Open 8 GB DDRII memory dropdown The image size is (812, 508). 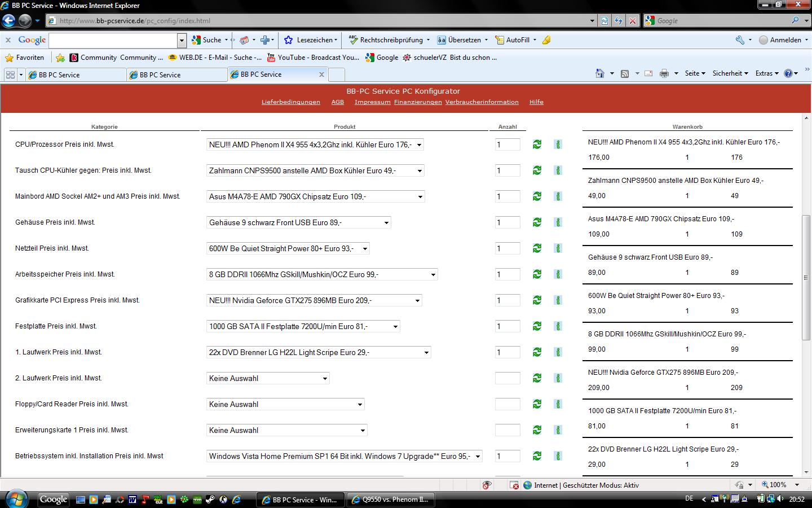point(322,274)
